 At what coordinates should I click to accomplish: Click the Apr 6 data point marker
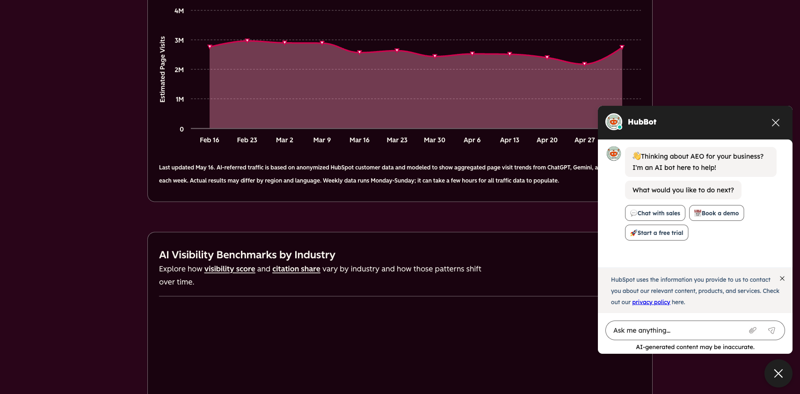pyautogui.click(x=472, y=53)
